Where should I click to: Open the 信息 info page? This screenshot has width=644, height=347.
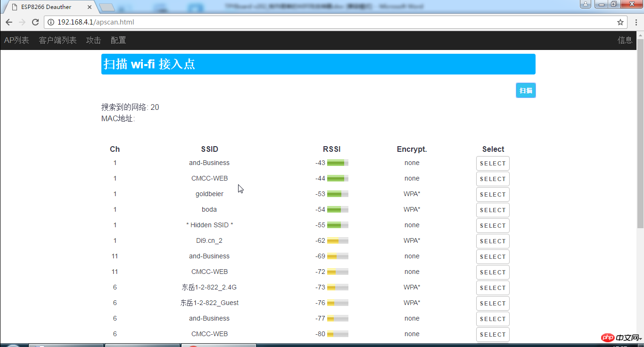pyautogui.click(x=625, y=41)
